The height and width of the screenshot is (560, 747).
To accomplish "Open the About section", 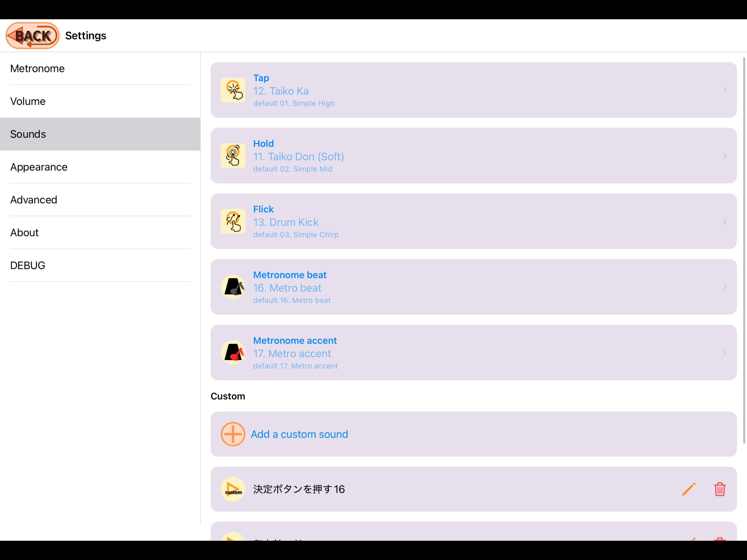I will click(x=100, y=232).
